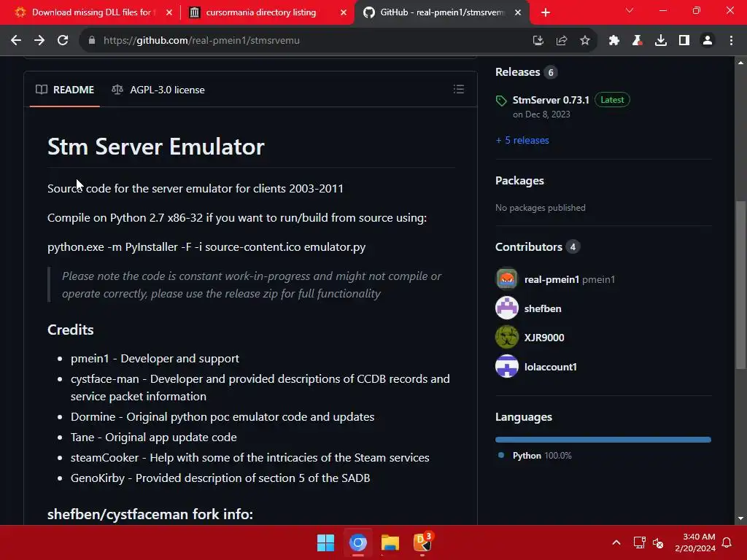
Task: Open the Packages heading link
Action: pos(519,181)
